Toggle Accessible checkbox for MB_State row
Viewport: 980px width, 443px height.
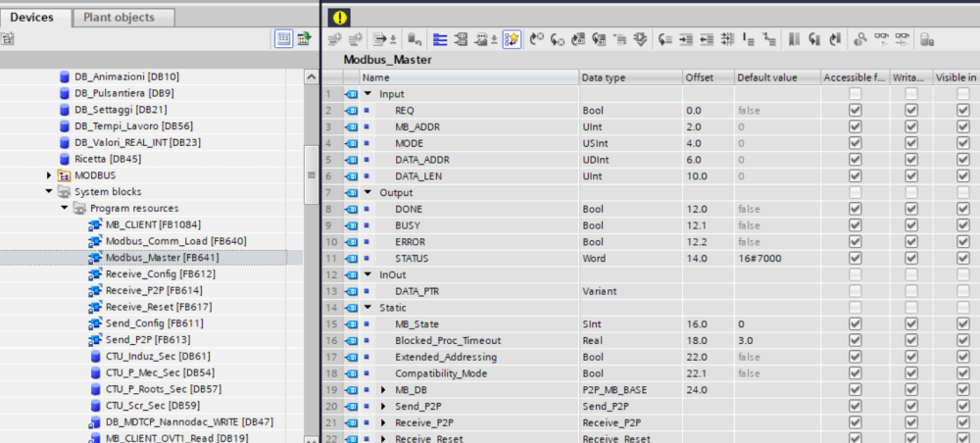(x=855, y=323)
